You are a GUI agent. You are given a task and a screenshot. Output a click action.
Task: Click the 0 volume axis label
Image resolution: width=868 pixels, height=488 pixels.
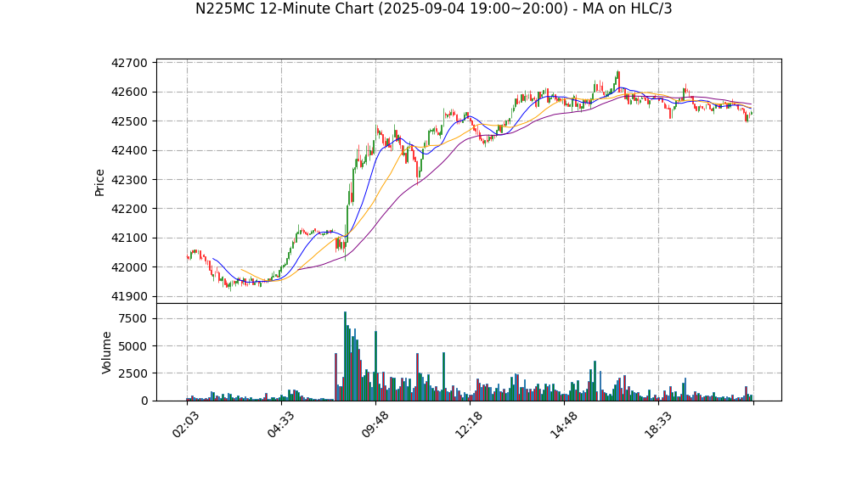(x=144, y=401)
